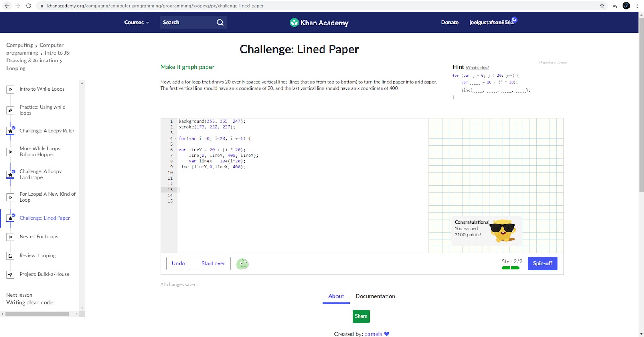The height and width of the screenshot is (337, 644).
Task: Click the video icon for Nested For Loops
Action: pos(10,237)
